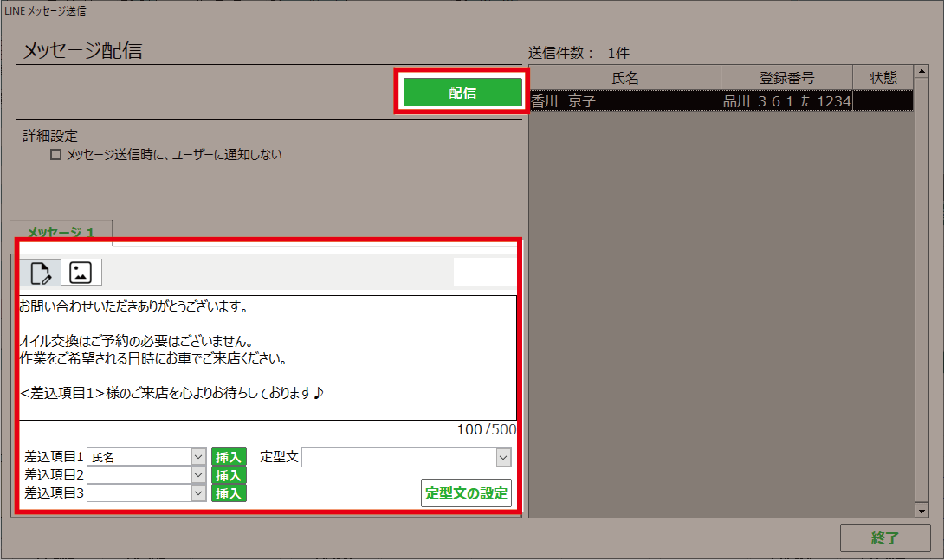Viewport: 944px width, 560px height.
Task: Click the green 配信 send button
Action: coord(462,92)
